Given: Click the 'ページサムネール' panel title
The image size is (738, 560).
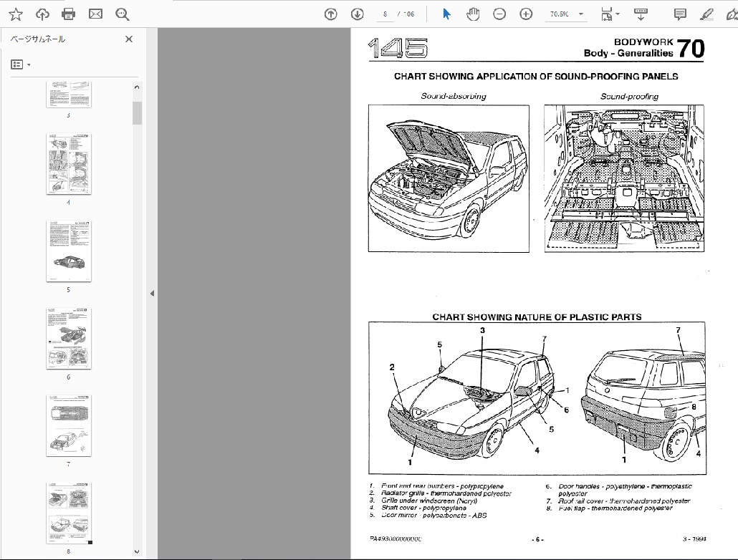Looking at the screenshot, I should click(x=38, y=39).
